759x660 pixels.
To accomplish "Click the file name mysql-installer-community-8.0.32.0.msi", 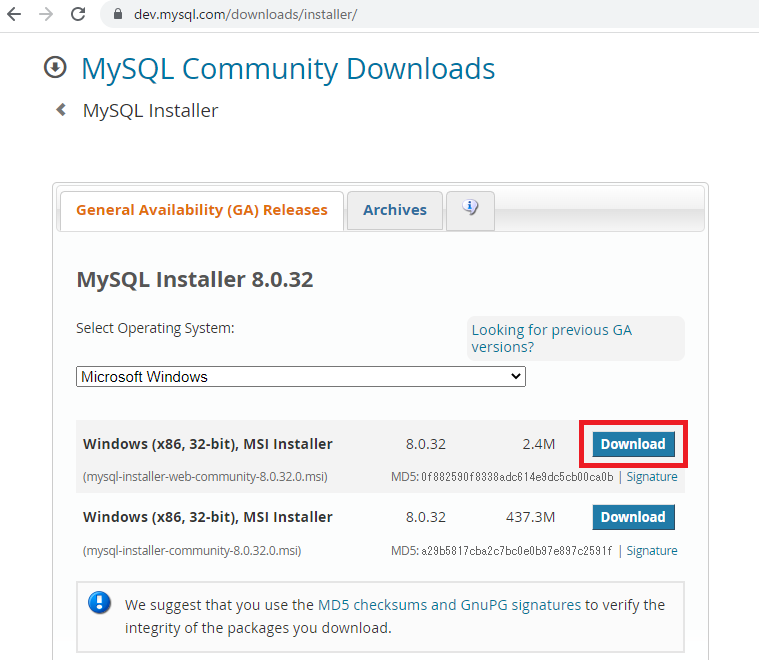I will 192,551.
